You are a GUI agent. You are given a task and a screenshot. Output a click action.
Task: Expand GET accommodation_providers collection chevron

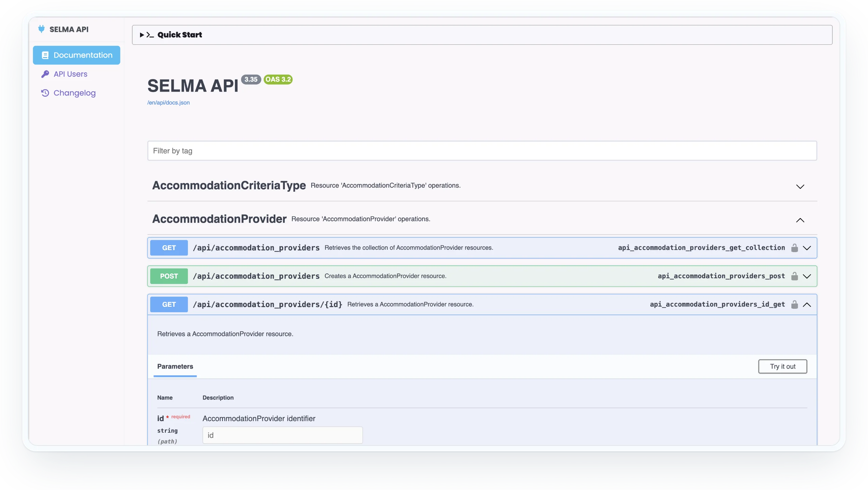point(807,248)
